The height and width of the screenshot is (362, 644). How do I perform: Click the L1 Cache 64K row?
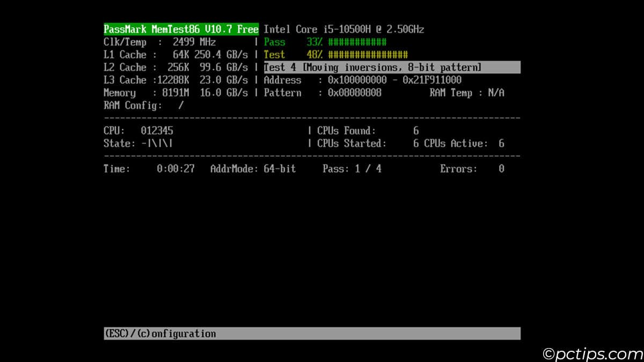pos(175,55)
